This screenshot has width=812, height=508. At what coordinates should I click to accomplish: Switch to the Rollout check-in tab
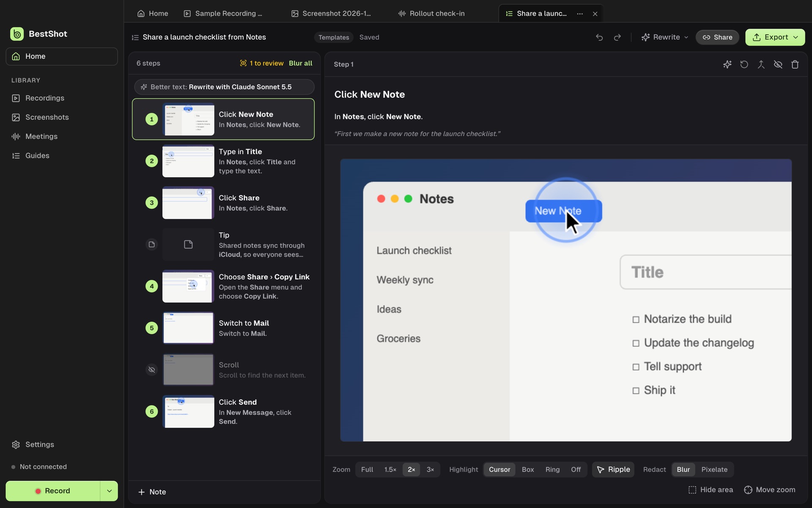click(431, 14)
